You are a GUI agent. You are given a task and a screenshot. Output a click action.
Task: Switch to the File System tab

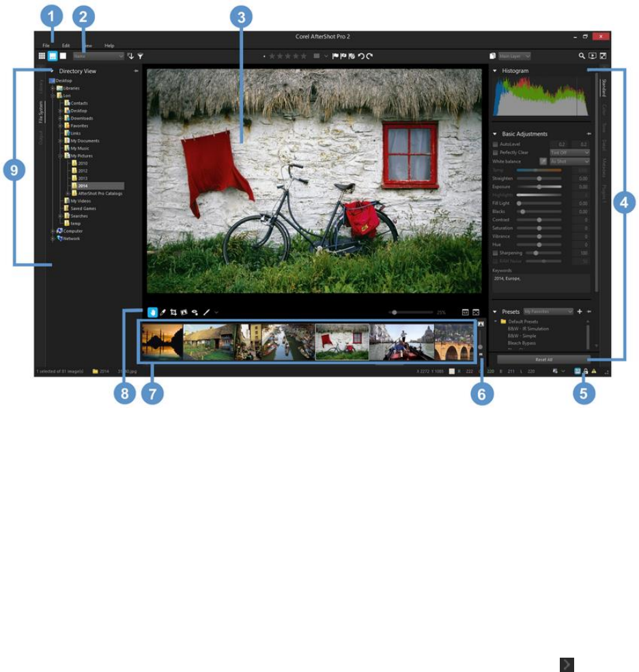(41, 113)
